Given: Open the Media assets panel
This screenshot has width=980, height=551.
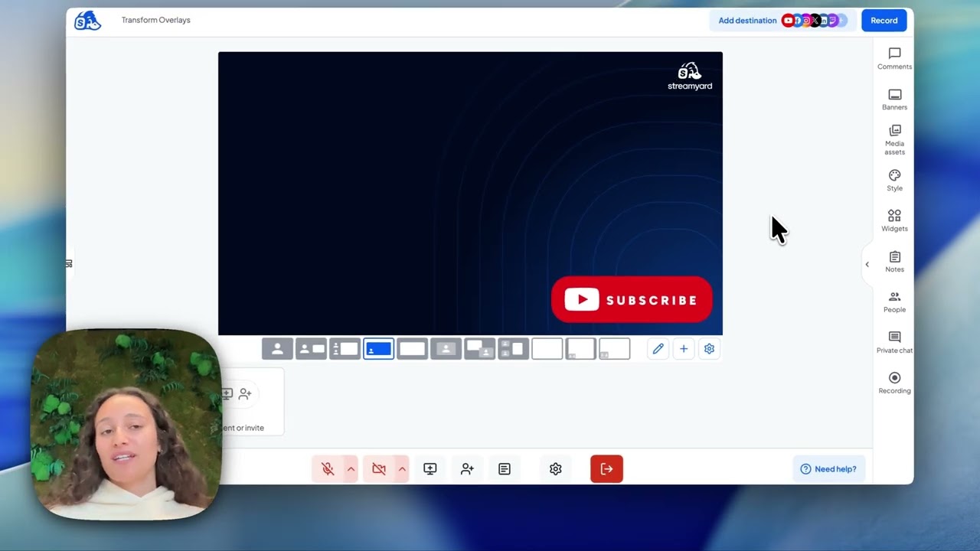Looking at the screenshot, I should coord(894,139).
